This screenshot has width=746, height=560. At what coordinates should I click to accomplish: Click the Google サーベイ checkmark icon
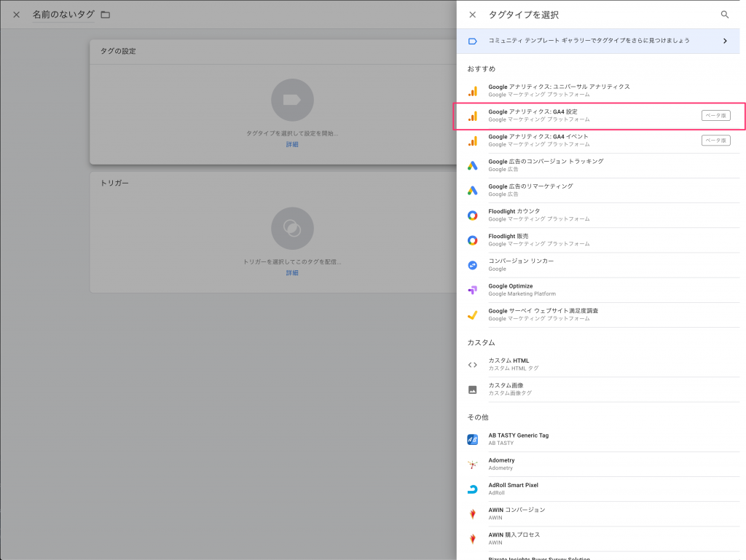pyautogui.click(x=472, y=315)
